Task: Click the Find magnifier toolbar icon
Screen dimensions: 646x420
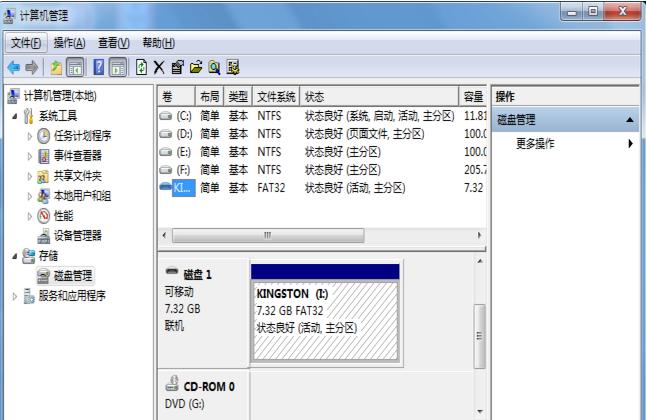Action: [x=214, y=67]
